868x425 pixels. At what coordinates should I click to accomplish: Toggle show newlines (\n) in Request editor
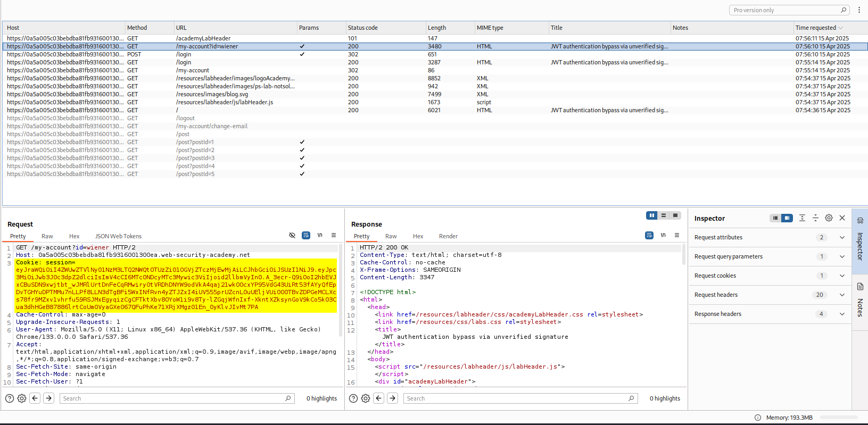click(320, 235)
